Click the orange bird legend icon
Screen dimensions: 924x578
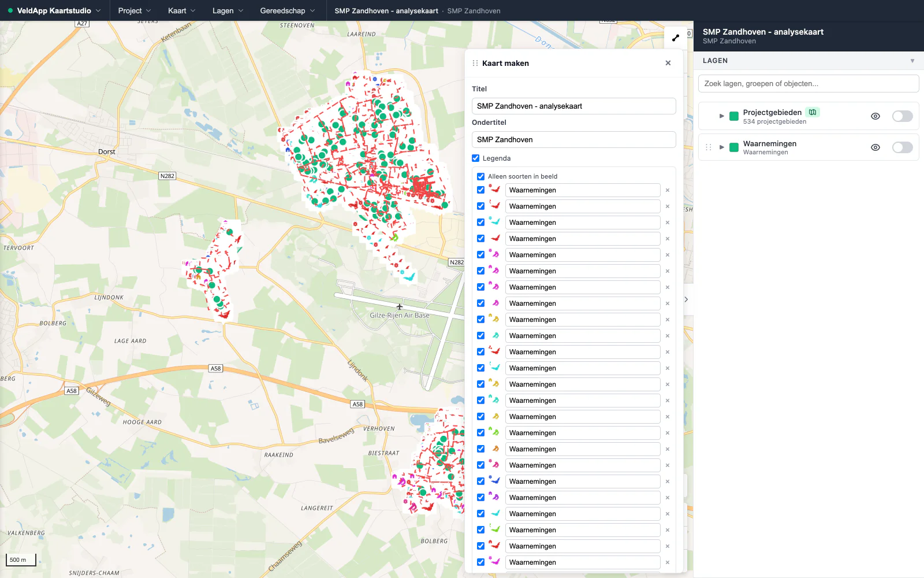(494, 449)
